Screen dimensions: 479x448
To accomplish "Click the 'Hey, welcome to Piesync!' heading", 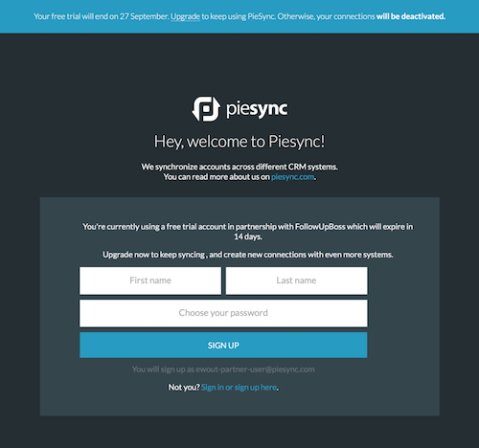I will [239, 142].
